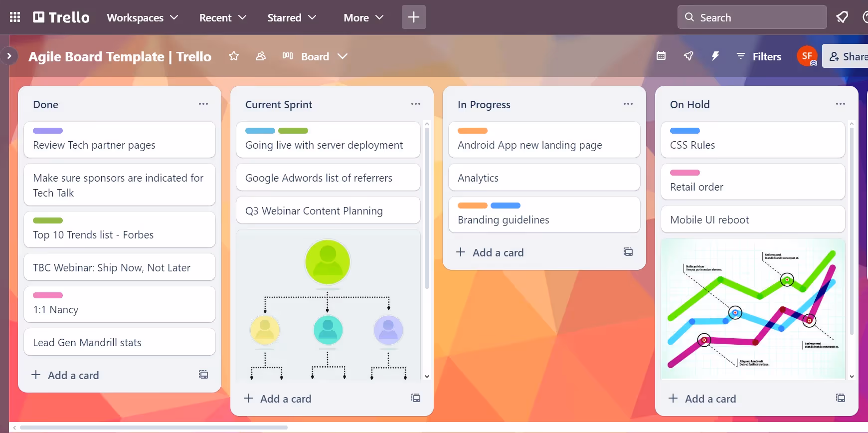Open the In Progress list actions menu
This screenshot has width=868, height=433.
coord(628,104)
